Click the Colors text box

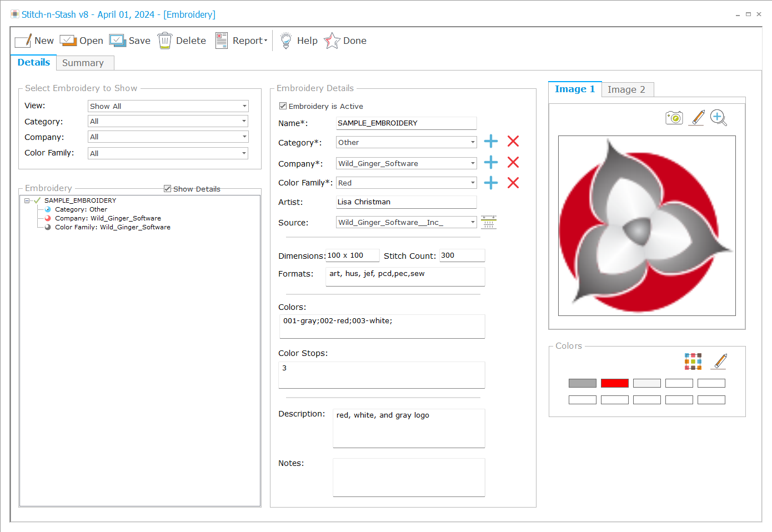382,327
